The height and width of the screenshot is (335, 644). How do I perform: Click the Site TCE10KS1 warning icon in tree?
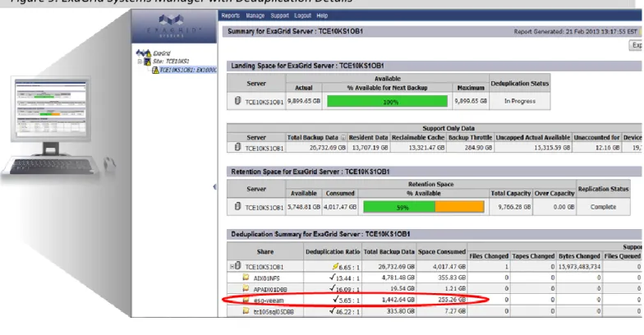[147, 62]
